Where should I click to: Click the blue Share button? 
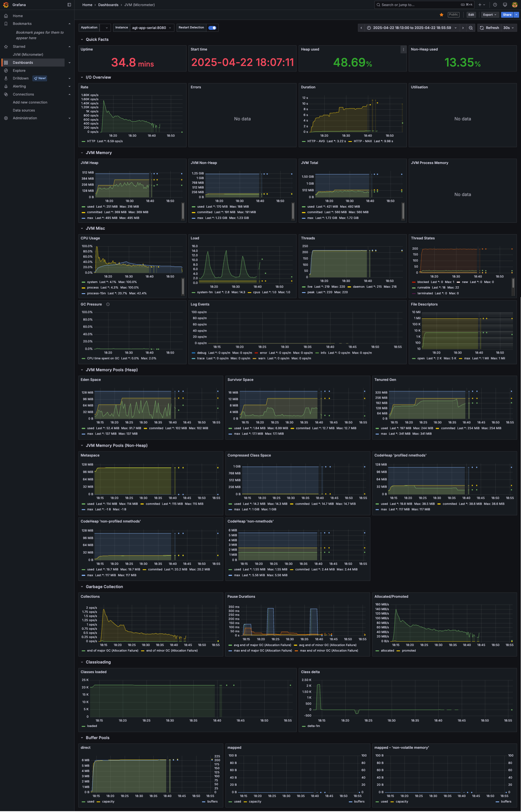coord(507,15)
